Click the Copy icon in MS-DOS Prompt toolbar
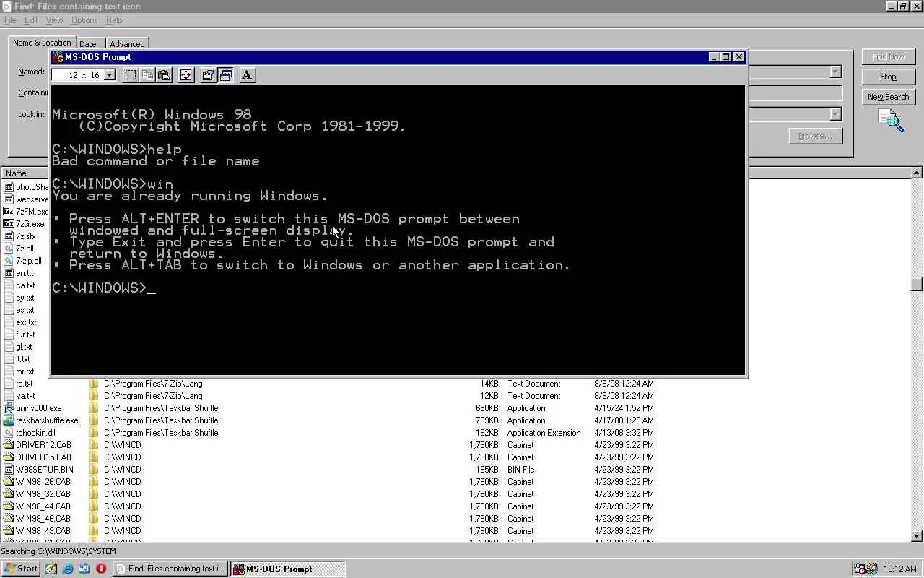This screenshot has height=578, width=924. [147, 75]
